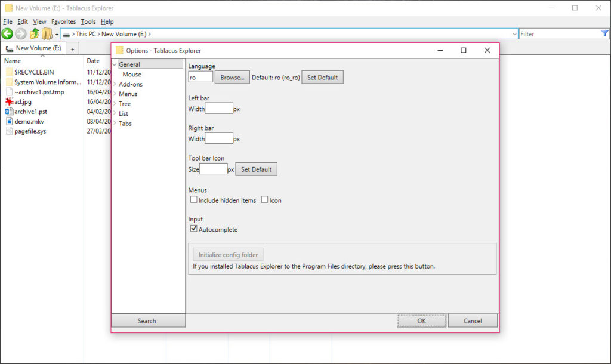Image resolution: width=611 pixels, height=364 pixels.
Task: Select the $RECYCLE.BIN folder icon
Action: tap(10, 72)
